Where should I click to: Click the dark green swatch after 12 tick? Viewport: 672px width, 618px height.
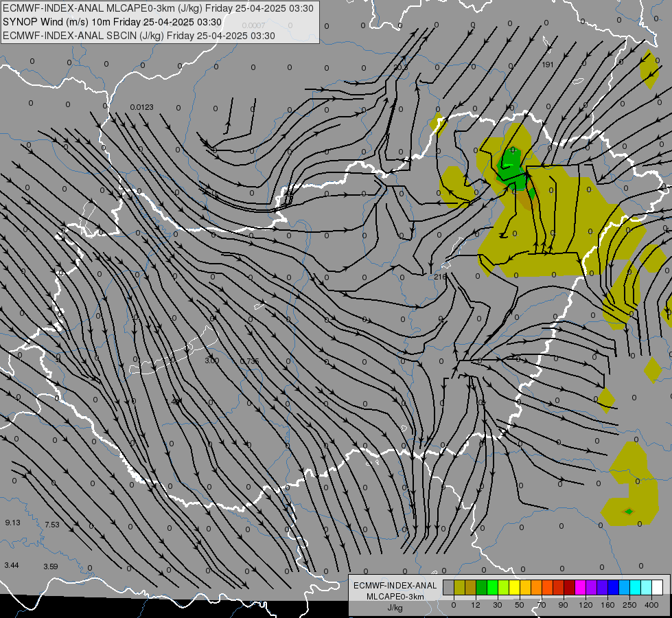(481, 587)
